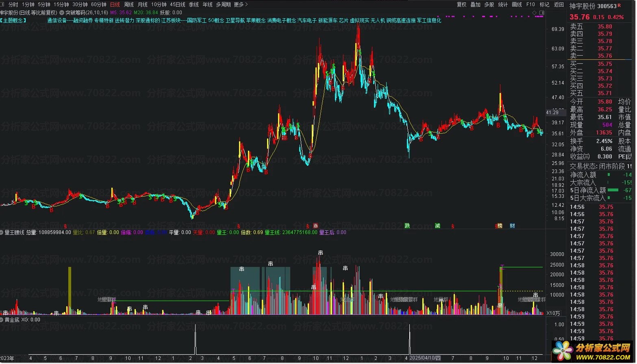The height and width of the screenshot is (364, 637).
Task: Click the 今开 35.80 value
Action: click(x=605, y=102)
